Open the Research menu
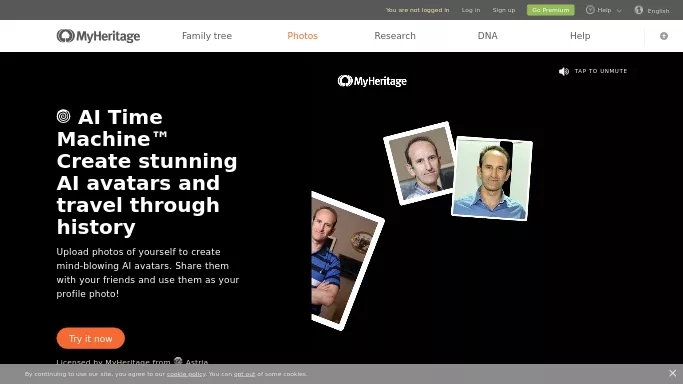 395,36
